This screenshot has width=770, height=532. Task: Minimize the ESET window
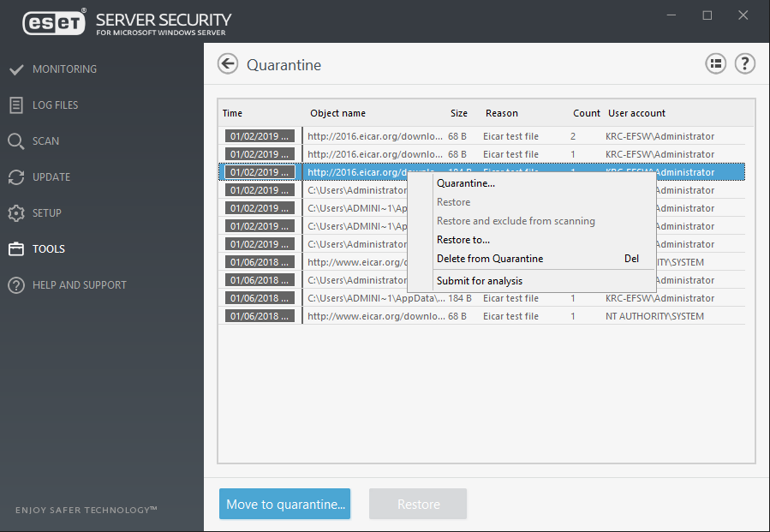pos(672,15)
